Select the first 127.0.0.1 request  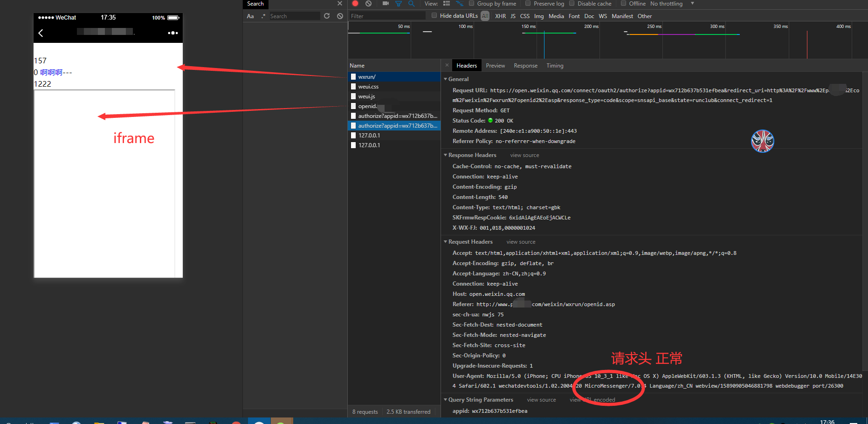click(394, 136)
